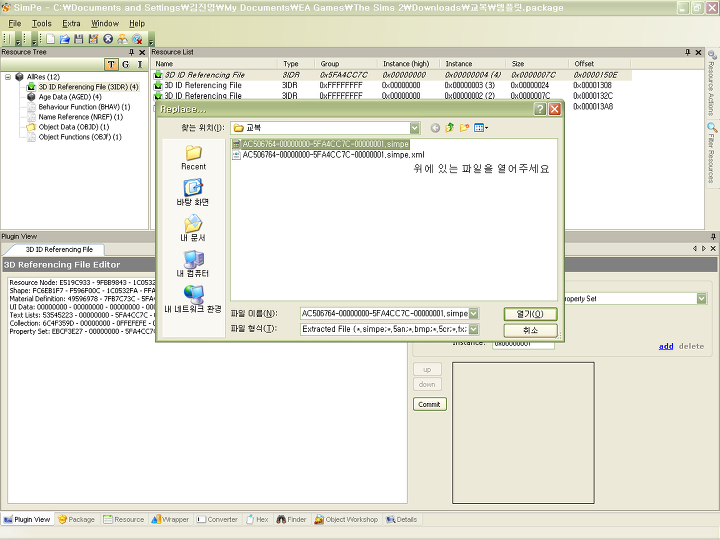The width and height of the screenshot is (720, 540).
Task: Click the Save package toolbar icon
Action: point(79,39)
